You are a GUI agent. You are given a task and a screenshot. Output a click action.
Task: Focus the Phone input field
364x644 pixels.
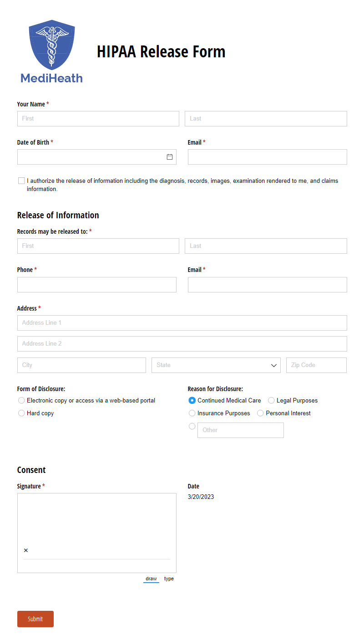[x=97, y=285]
